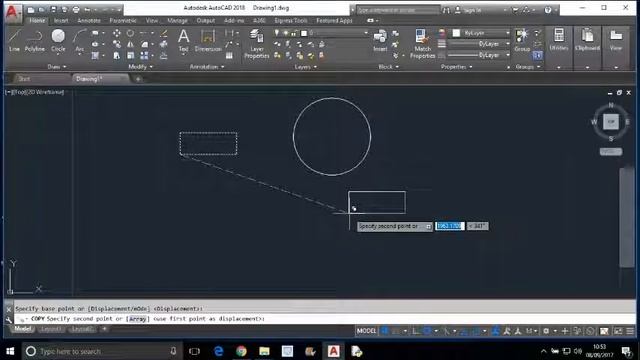Toggle the grid display in status bar

point(384,331)
